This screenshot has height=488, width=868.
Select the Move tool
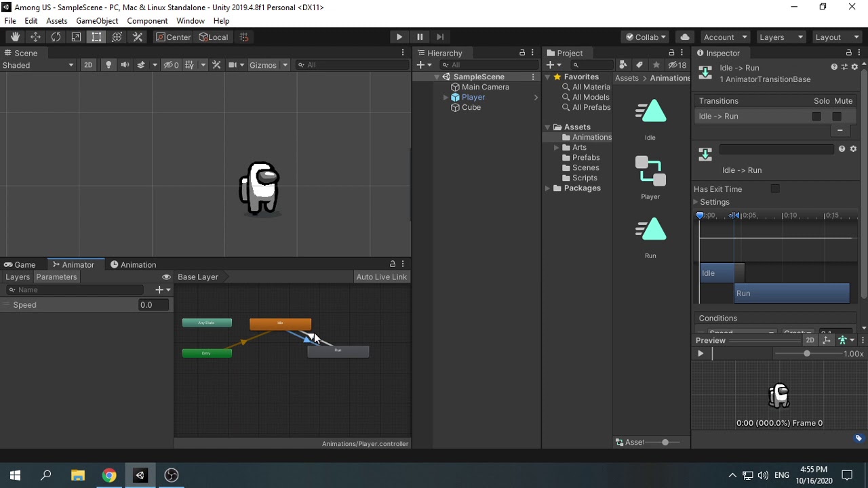pyautogui.click(x=35, y=37)
